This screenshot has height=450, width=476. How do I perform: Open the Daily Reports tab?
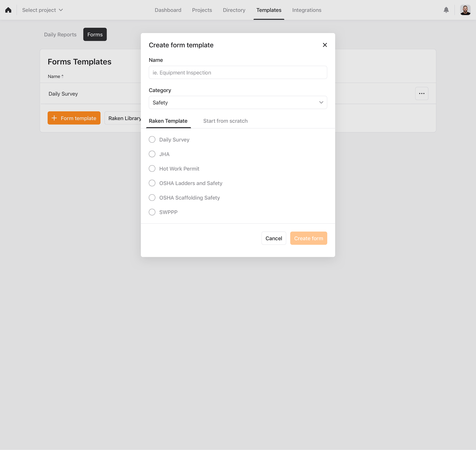click(60, 34)
